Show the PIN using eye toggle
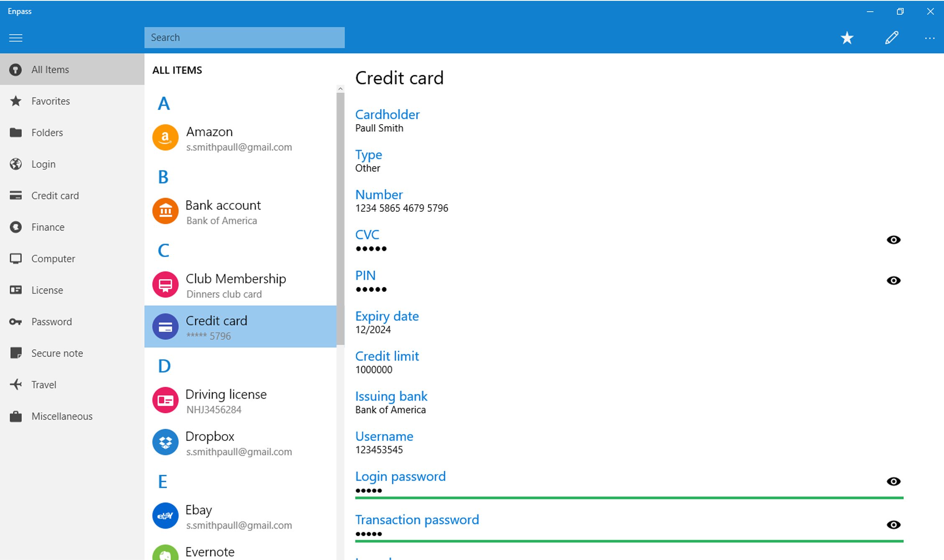Screen dimensions: 944x560 click(893, 281)
